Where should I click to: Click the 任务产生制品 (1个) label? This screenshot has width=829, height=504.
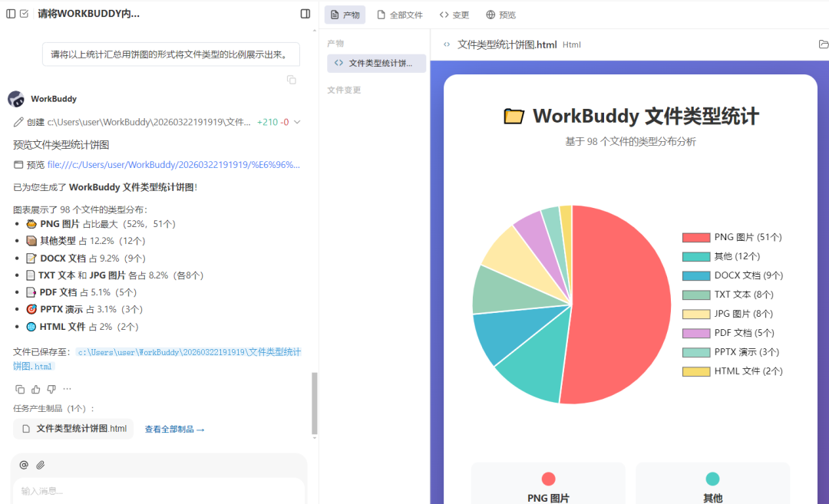point(54,408)
